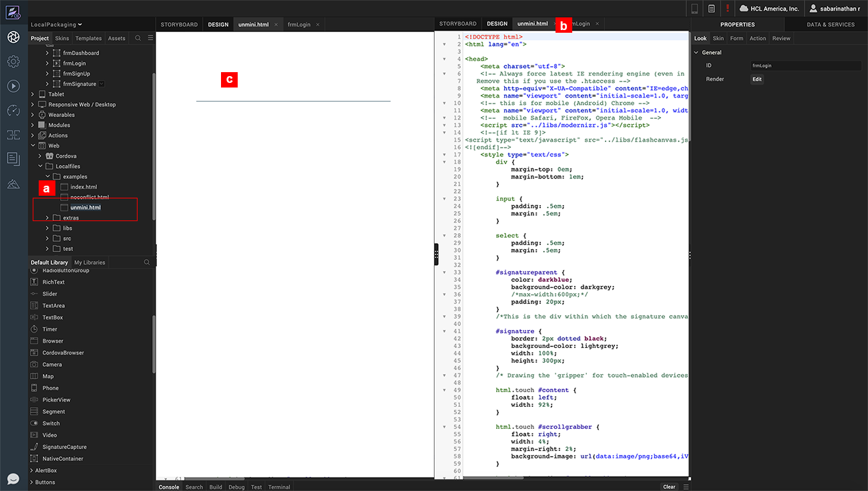Open the DATA & SERVICES tab
The image size is (868, 491).
coord(830,25)
